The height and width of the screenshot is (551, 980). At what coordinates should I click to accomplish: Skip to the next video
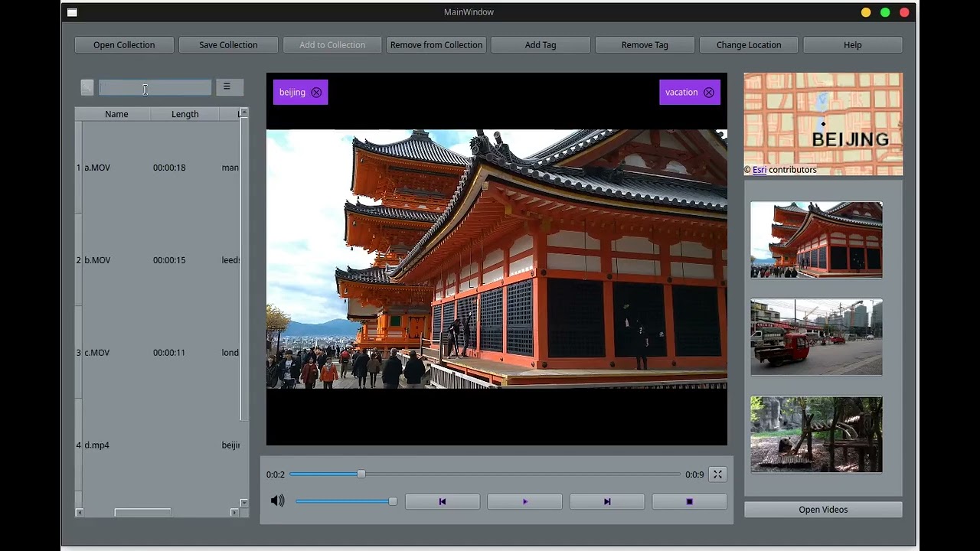pos(607,502)
